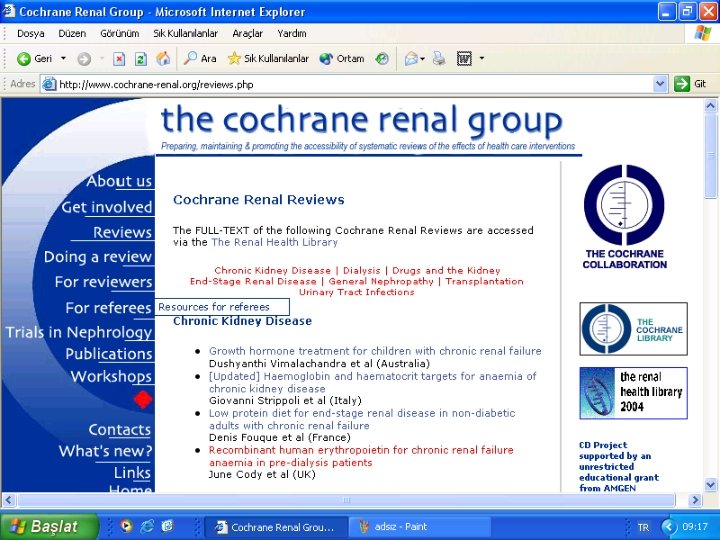This screenshot has width=720, height=540.
Task: Open the History toolbar icon
Action: (x=382, y=58)
